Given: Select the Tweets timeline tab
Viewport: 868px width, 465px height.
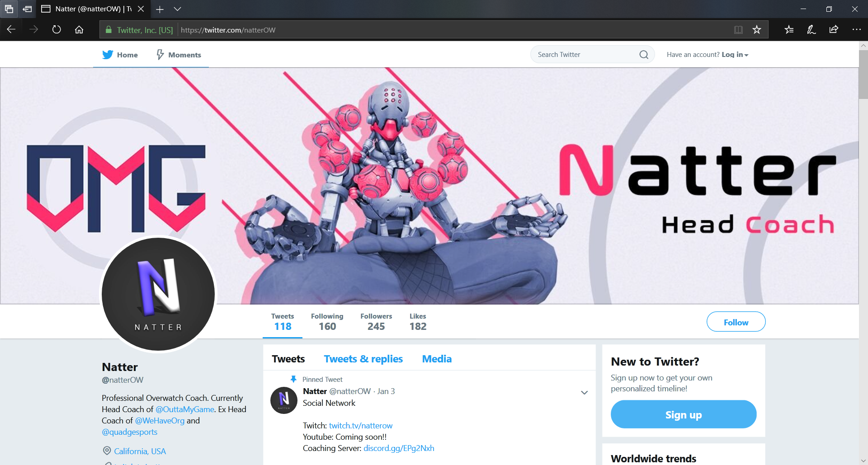Looking at the screenshot, I should pos(288,359).
